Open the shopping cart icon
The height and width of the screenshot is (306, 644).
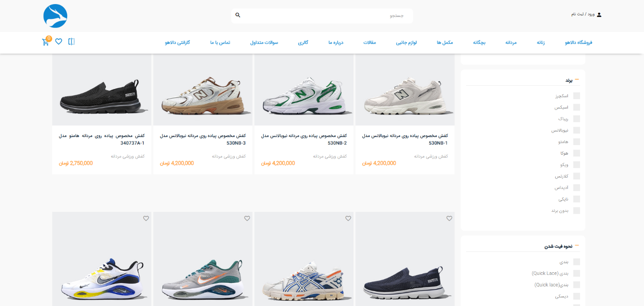(x=46, y=41)
